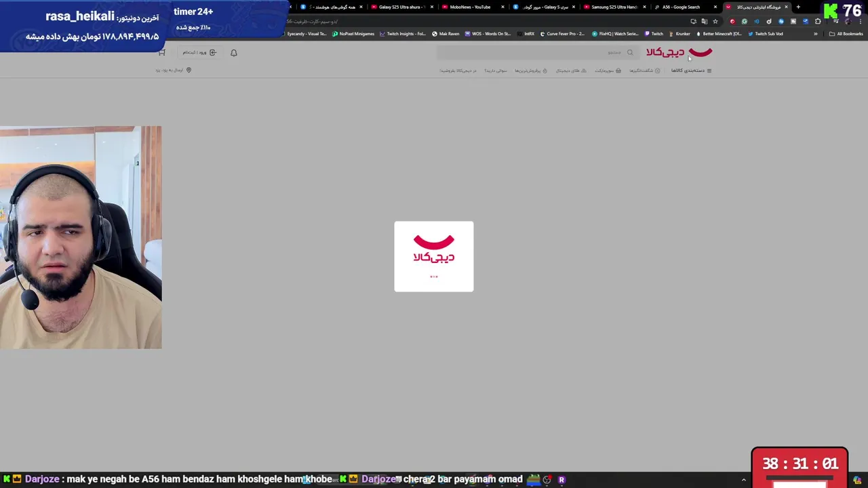Click the digital gold link in navigation
This screenshot has width=868, height=488.
tap(571, 70)
